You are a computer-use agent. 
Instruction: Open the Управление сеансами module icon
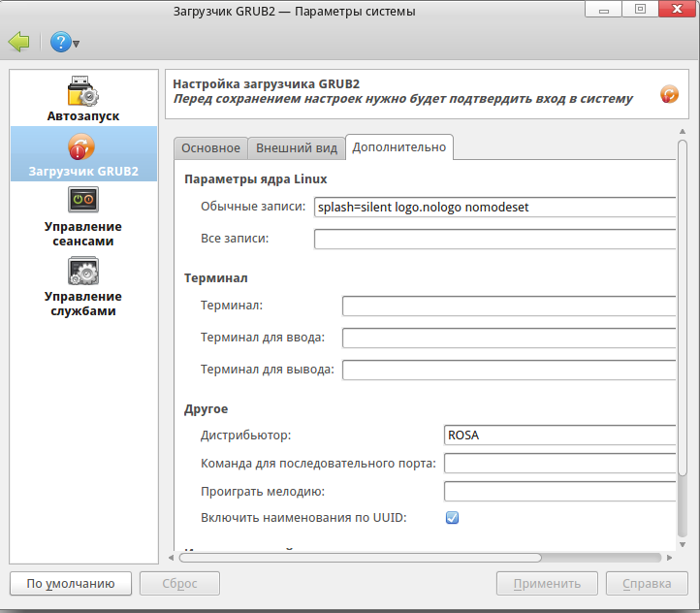(83, 202)
